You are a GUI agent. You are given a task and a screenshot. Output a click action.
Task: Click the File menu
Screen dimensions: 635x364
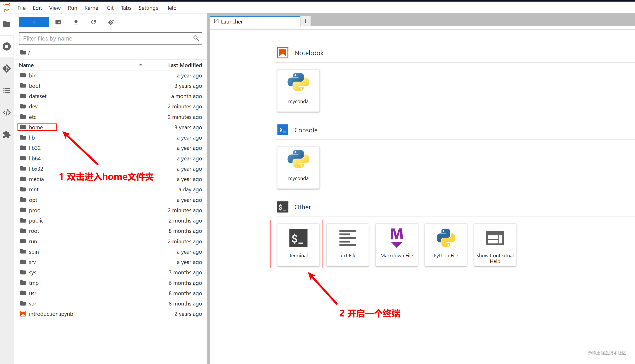click(x=20, y=7)
